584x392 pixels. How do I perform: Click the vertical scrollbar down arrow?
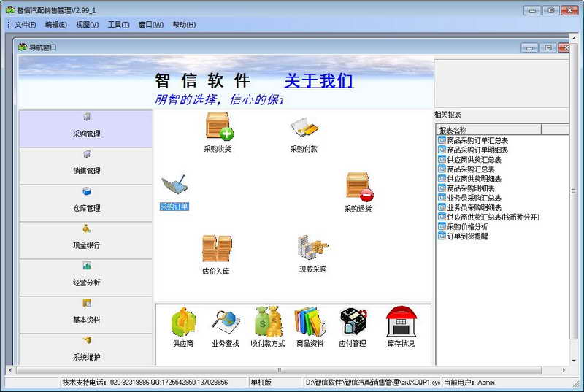(x=574, y=361)
